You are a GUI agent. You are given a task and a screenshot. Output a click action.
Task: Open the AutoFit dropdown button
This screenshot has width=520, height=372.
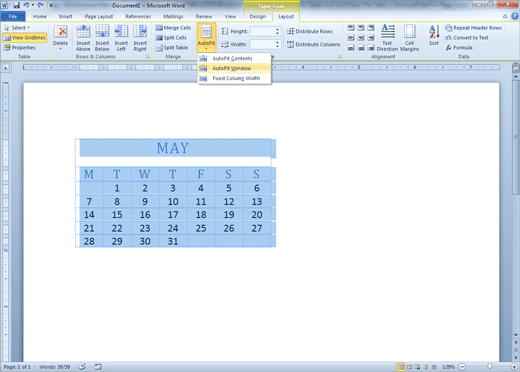point(206,38)
